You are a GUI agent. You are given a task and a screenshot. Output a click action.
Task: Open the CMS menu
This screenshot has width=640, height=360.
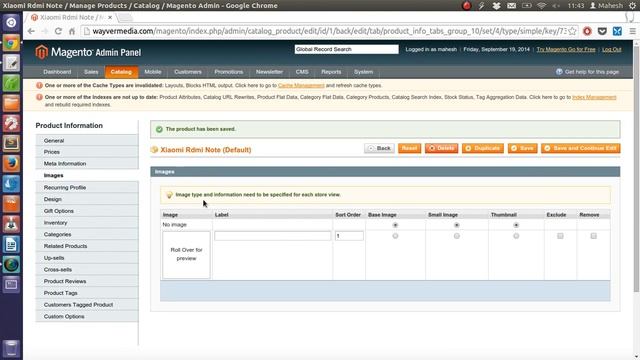click(x=302, y=72)
